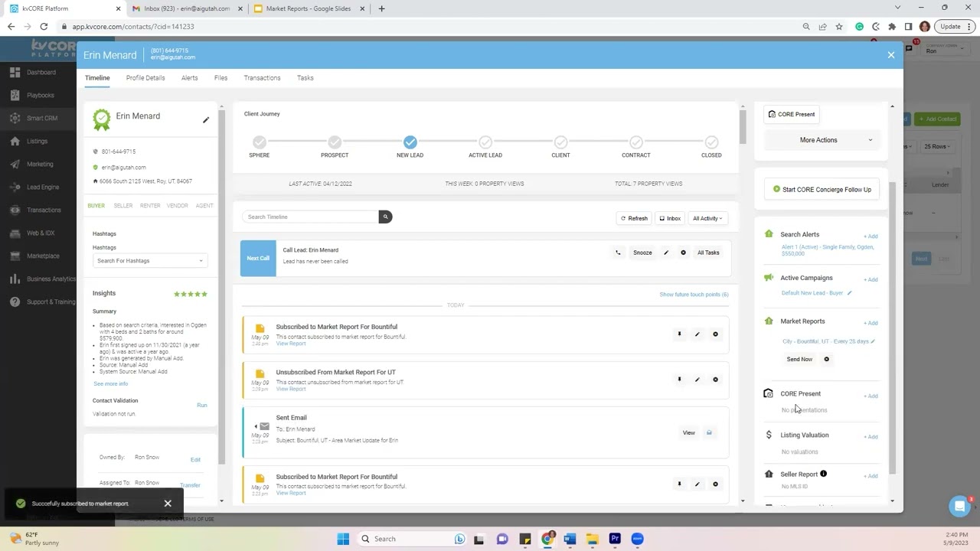Toggle the AGENT contact type
This screenshot has height=551, width=980.
click(204, 206)
